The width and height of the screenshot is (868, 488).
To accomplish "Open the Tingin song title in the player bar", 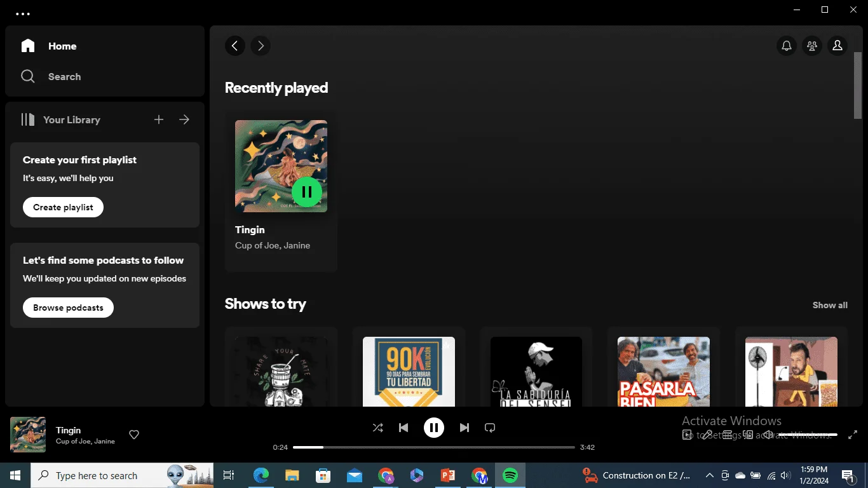I will point(68,430).
